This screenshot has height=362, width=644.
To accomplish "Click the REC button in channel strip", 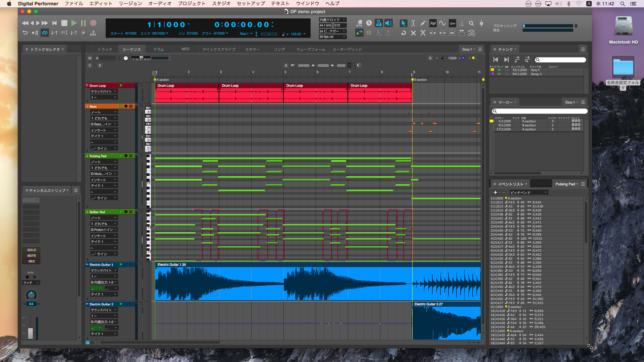I will click(31, 261).
